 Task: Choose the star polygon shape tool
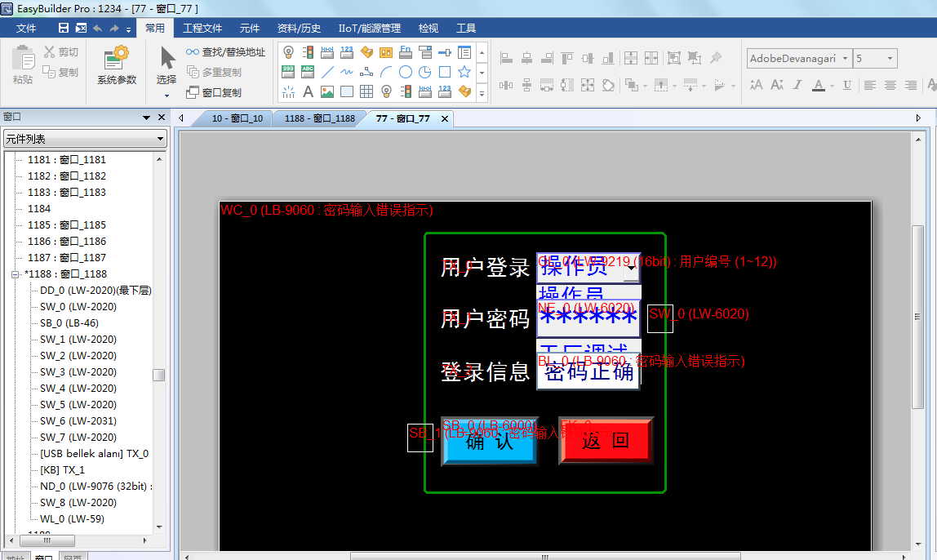point(464,72)
